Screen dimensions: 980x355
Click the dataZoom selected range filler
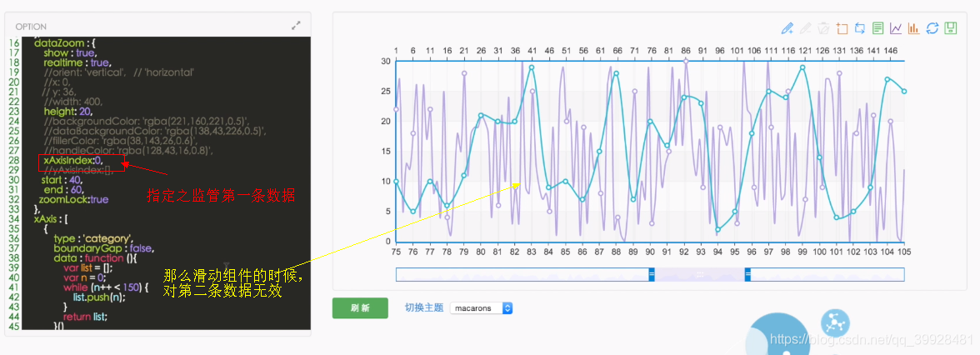699,274
